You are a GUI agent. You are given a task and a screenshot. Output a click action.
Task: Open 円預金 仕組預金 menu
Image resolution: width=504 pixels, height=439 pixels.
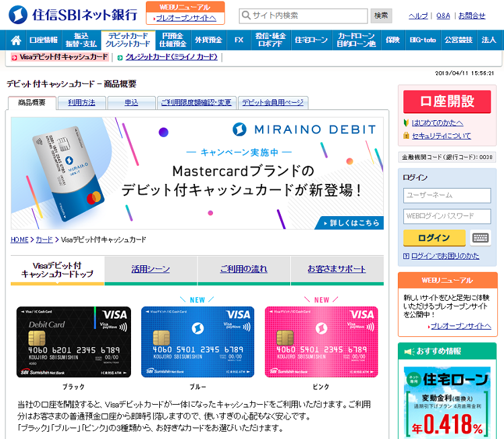[x=173, y=40]
